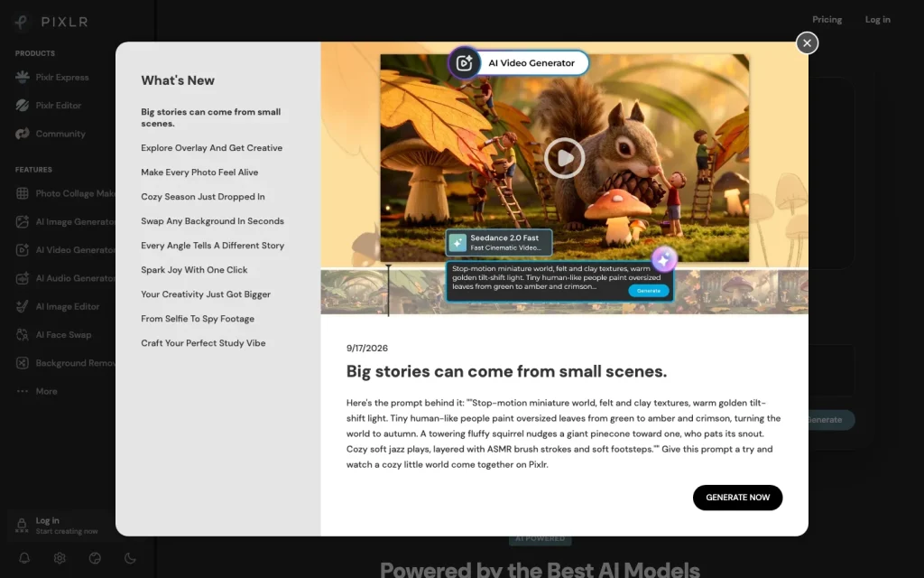Viewport: 924px width, 578px height.
Task: Play the squirrel preview video
Action: 564,158
